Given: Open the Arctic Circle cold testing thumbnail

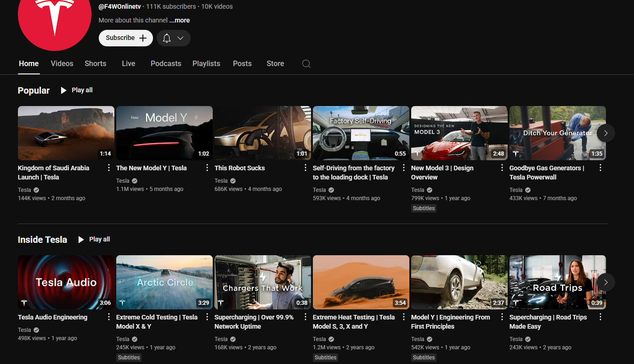Looking at the screenshot, I should pyautogui.click(x=164, y=282).
